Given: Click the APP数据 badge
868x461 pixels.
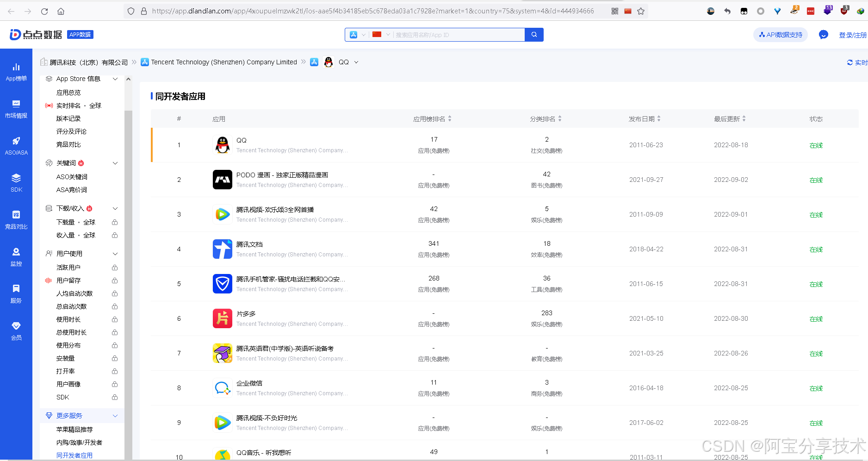Looking at the screenshot, I should (x=80, y=34).
